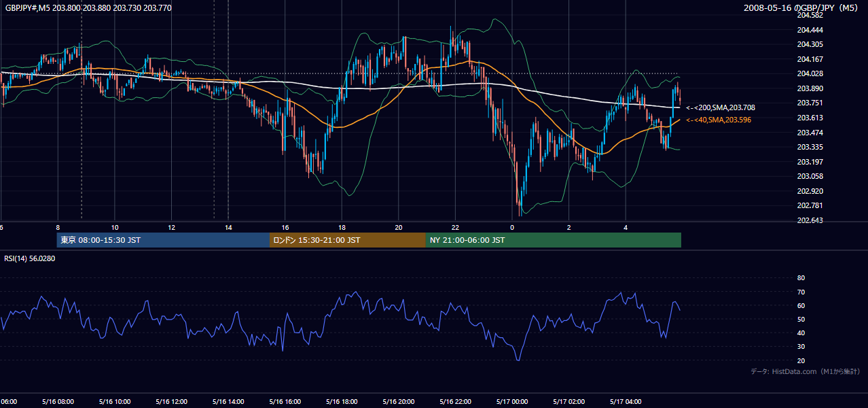
Task: Click price axis value 203.335
Action: click(810, 147)
